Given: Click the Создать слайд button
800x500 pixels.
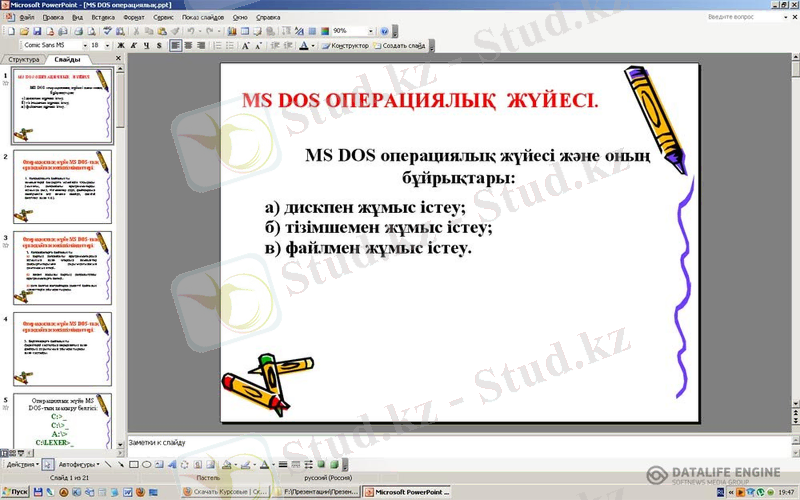Looking at the screenshot, I should point(399,45).
